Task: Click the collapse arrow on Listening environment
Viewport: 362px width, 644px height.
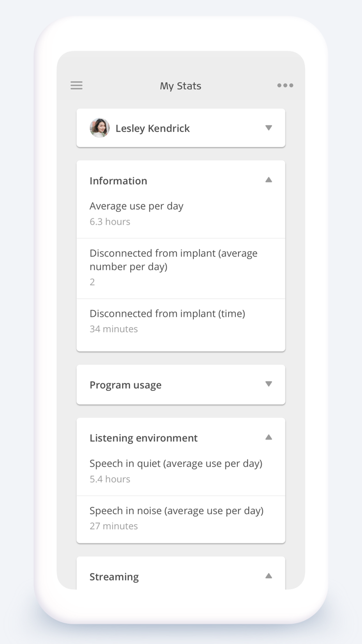Action: [x=269, y=436]
